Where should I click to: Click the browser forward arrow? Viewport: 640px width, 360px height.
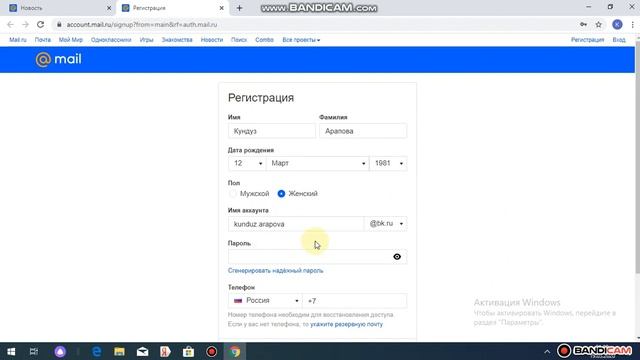(25, 24)
